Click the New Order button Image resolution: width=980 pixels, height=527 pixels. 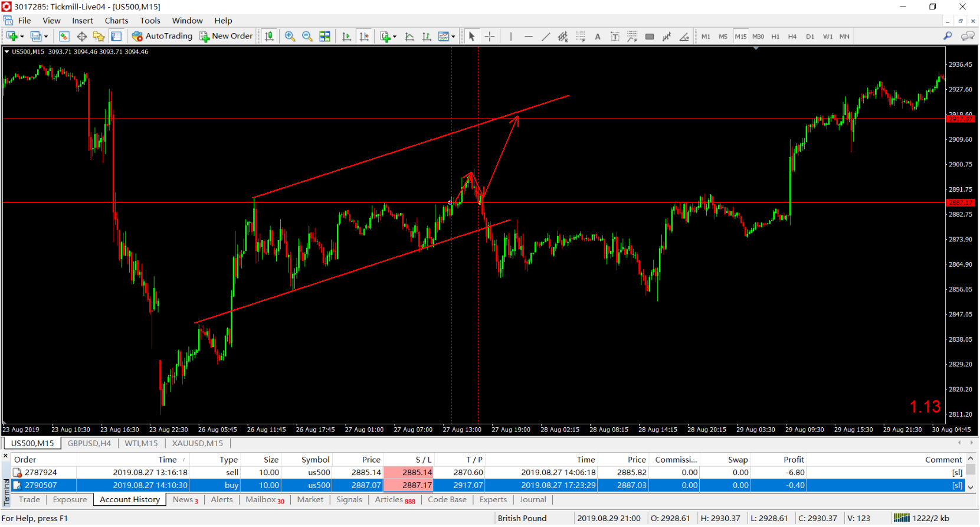[226, 36]
